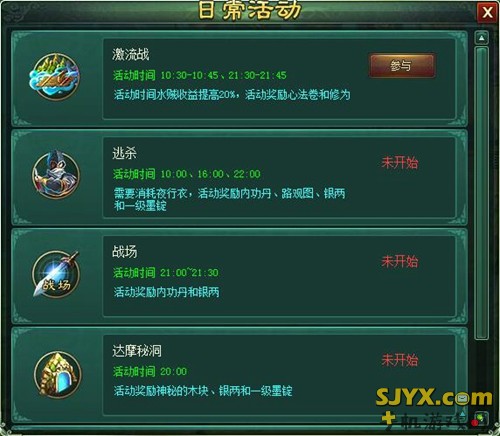Click the 未开始 status for 达摩秘洞
Screen dimensions: 500x436
(x=400, y=360)
